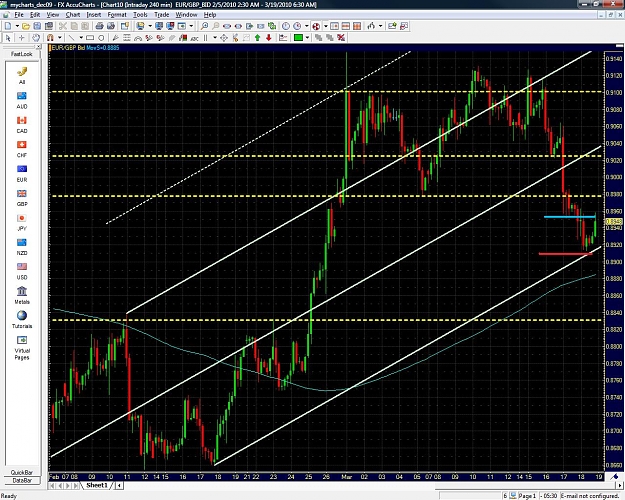Open the Tools menu
Image resolution: width=625 pixels, height=500 pixels.
point(140,15)
